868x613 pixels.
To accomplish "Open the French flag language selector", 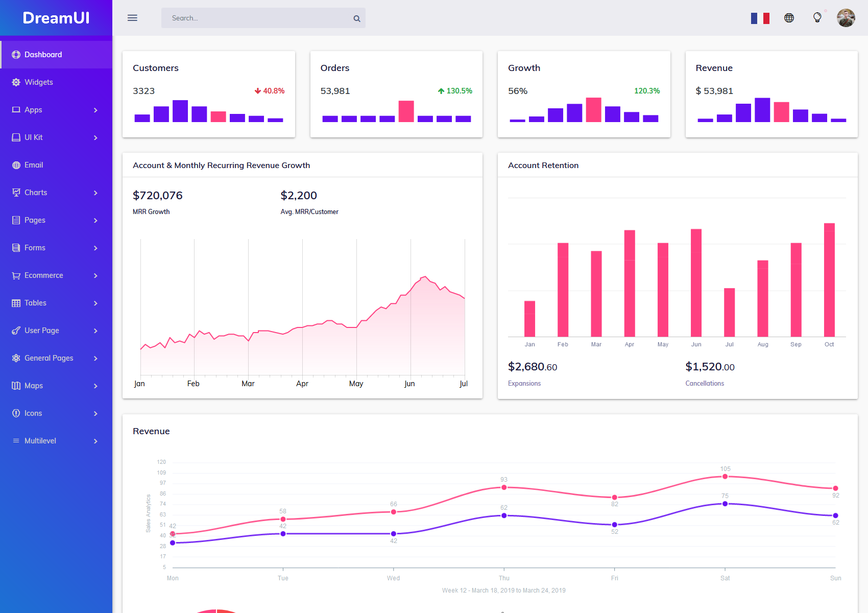I will (760, 18).
